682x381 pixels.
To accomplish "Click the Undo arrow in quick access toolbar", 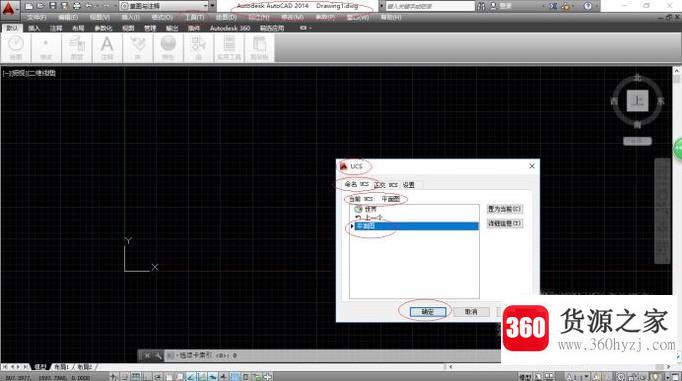I will pos(90,6).
